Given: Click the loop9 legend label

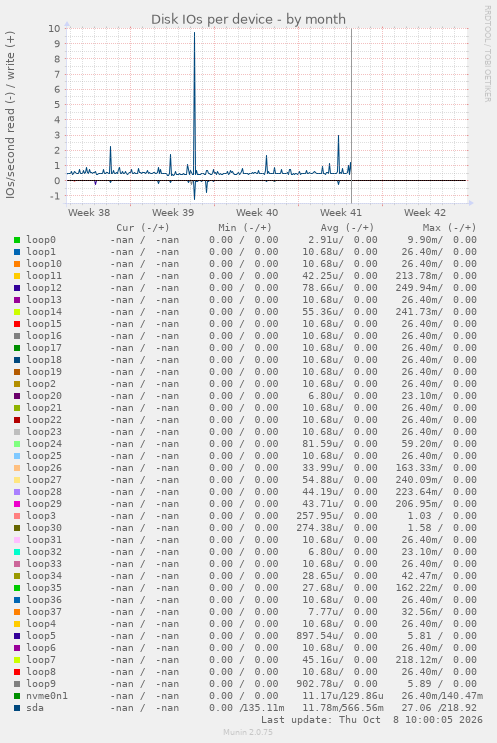Looking at the screenshot, I should point(41,684).
